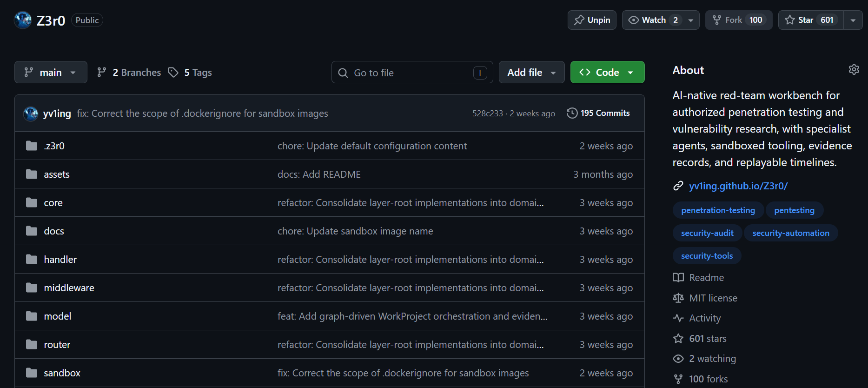
Task: Click the star icon beside 601 stars
Action: (678, 339)
